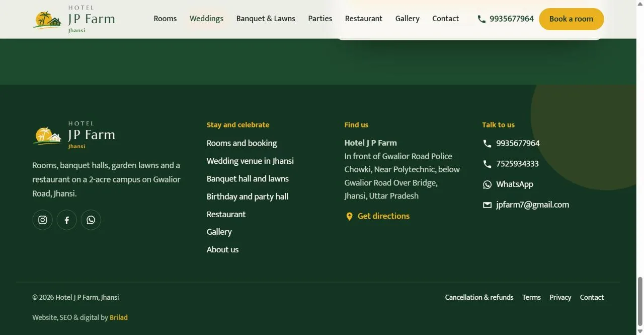Open the WhatsApp text link
644x335 pixels.
click(515, 184)
